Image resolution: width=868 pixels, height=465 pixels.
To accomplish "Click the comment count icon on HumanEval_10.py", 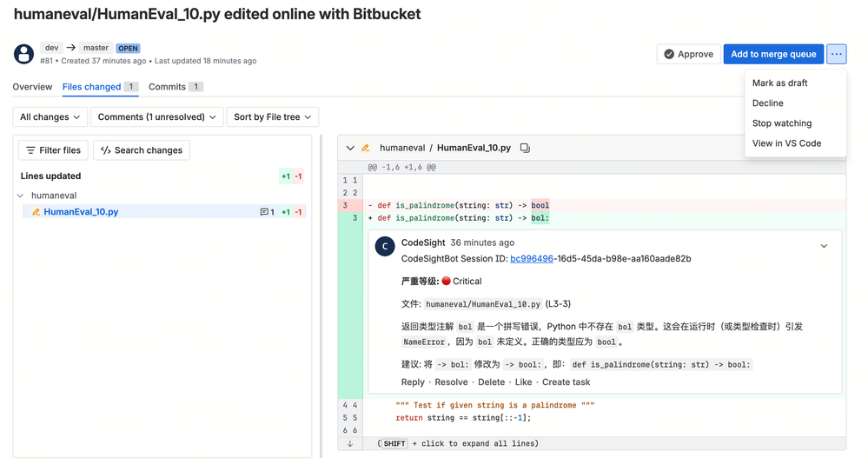I will (264, 211).
